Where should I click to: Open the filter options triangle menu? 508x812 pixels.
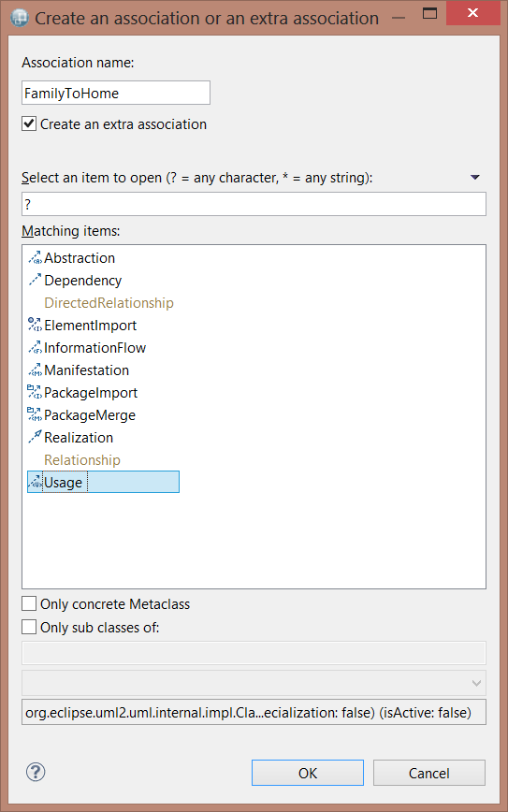point(475,178)
